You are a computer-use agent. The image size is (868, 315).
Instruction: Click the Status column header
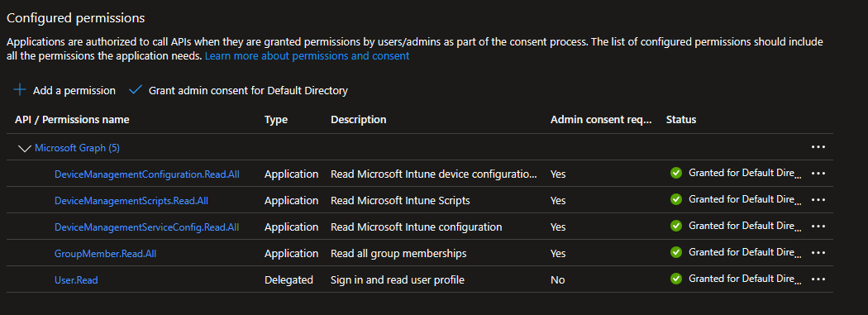681,120
